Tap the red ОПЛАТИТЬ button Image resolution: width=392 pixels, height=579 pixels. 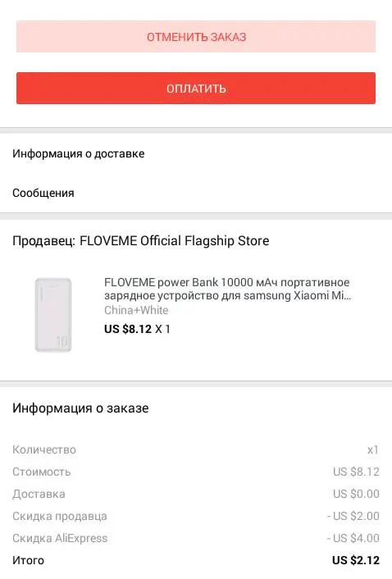click(196, 89)
